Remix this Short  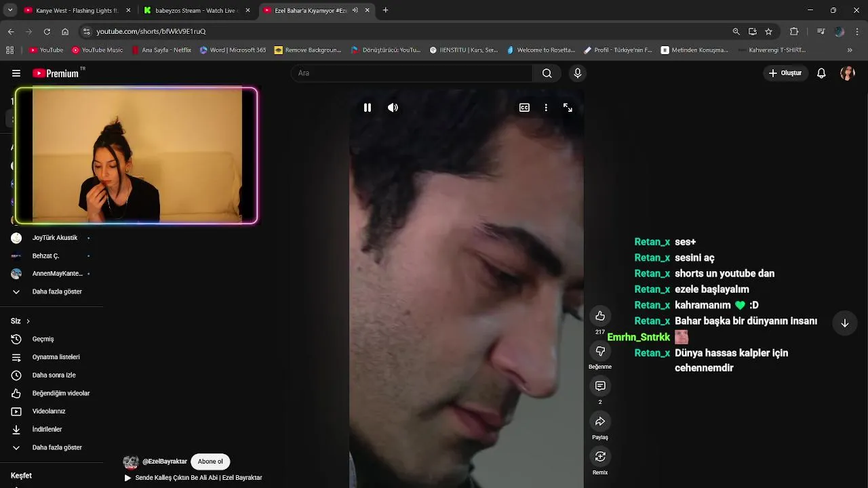(x=600, y=457)
